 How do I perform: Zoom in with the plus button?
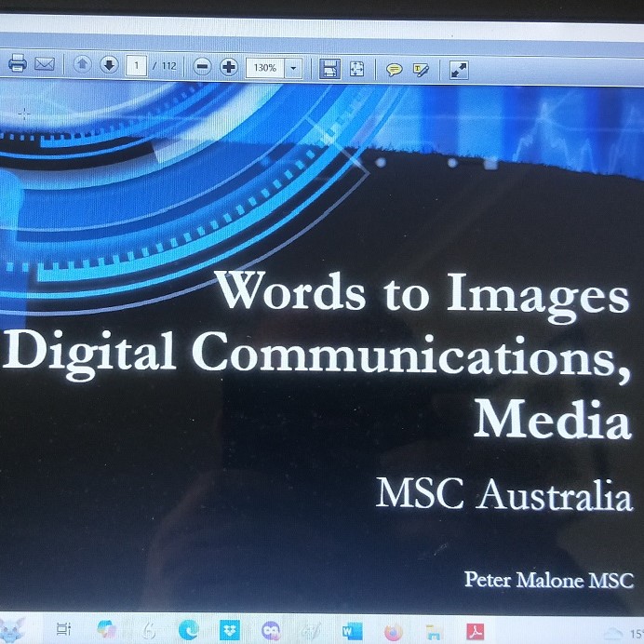point(229,67)
